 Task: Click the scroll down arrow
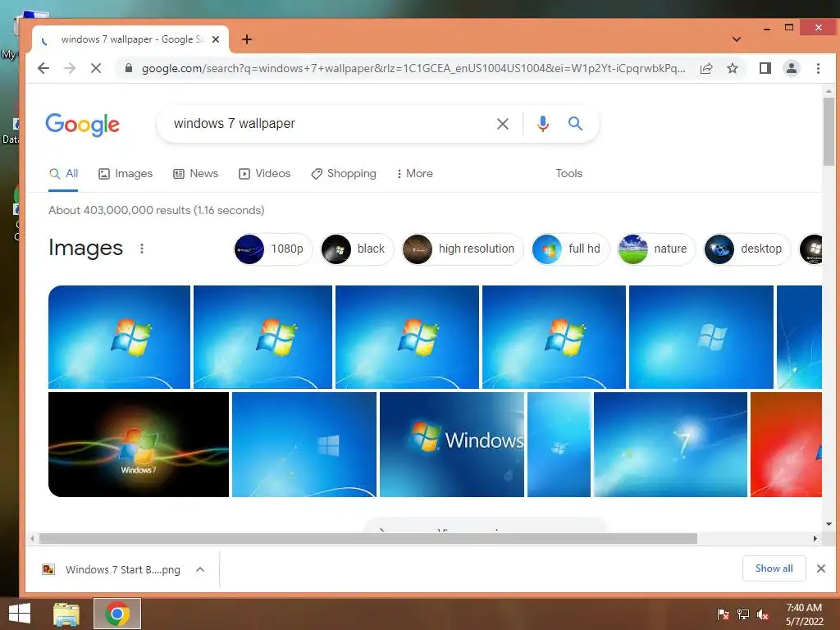tap(829, 524)
